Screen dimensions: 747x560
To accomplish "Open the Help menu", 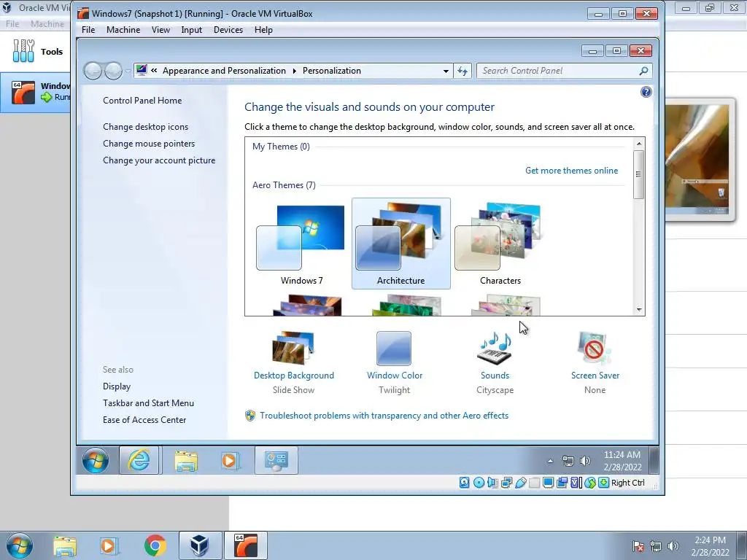I will point(263,29).
